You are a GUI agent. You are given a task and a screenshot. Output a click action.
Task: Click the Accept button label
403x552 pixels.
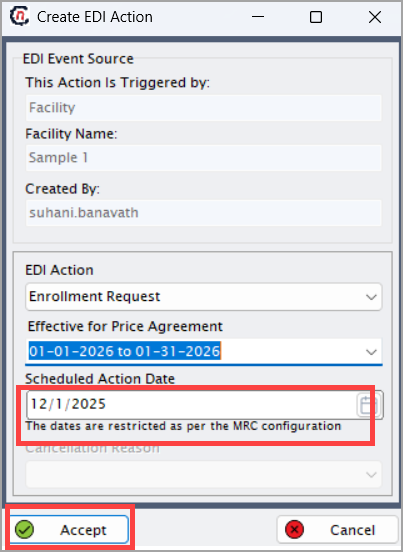tap(83, 530)
